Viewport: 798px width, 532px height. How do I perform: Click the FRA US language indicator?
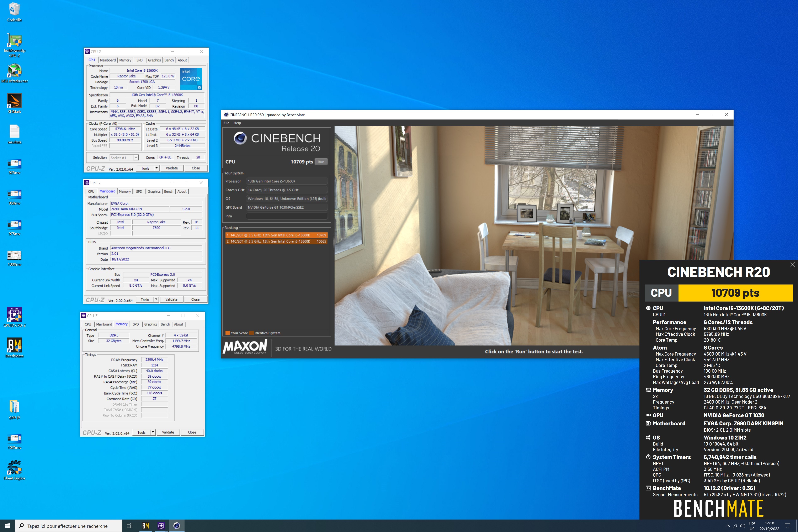[752, 526]
